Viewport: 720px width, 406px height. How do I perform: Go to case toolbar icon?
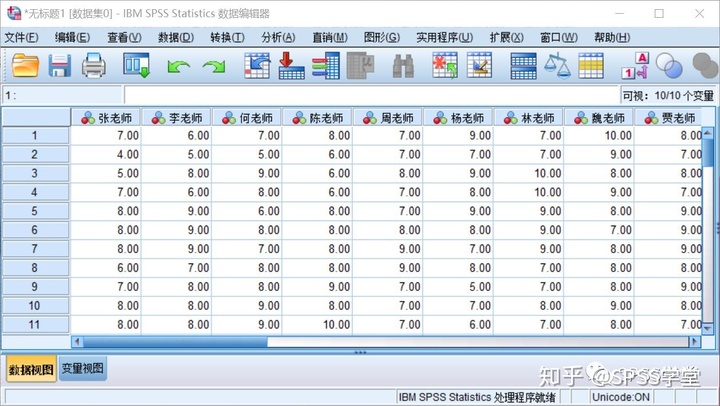[x=257, y=65]
